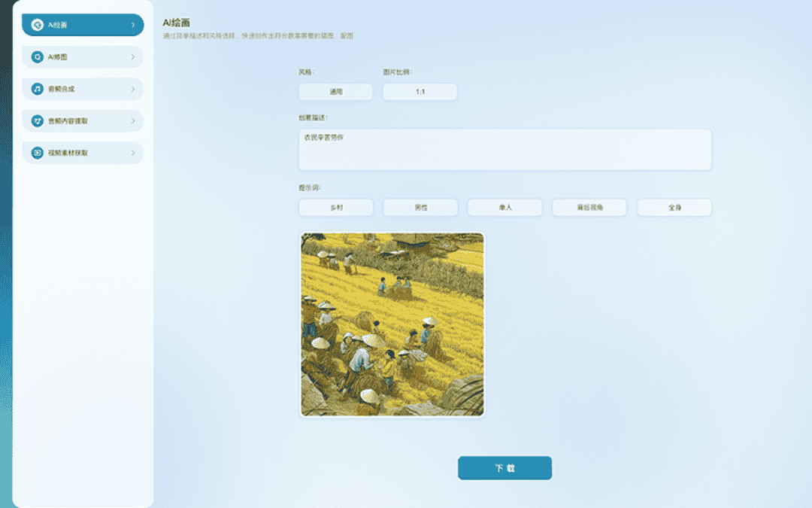The width and height of the screenshot is (812, 508).
Task: Expand the 视频素材获取 row chevron
Action: pyautogui.click(x=133, y=153)
